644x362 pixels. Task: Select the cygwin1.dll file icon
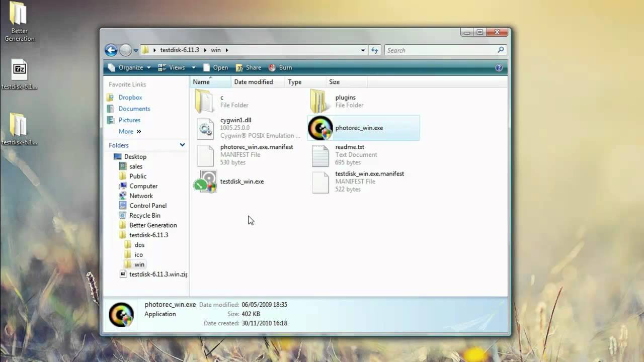205,128
